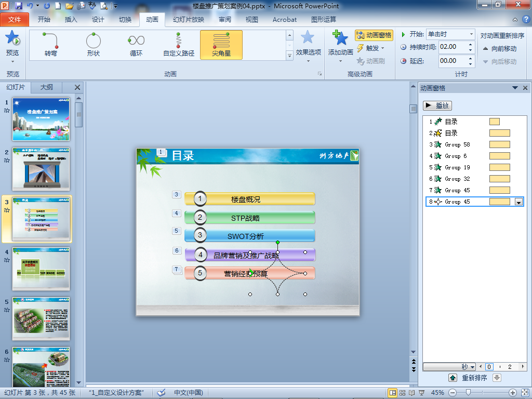Viewport: 532px width, 399px height.
Task: Click reorder up arrow beside 重新排序
Action: click(x=453, y=378)
